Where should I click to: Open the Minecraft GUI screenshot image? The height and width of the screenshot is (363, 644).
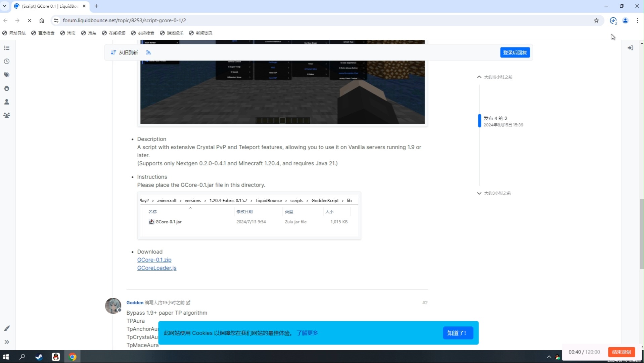[282, 83]
